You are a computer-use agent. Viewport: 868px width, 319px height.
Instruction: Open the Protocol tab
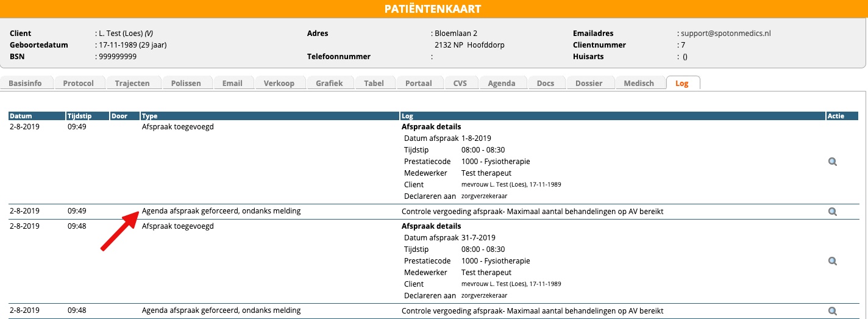pyautogui.click(x=78, y=84)
